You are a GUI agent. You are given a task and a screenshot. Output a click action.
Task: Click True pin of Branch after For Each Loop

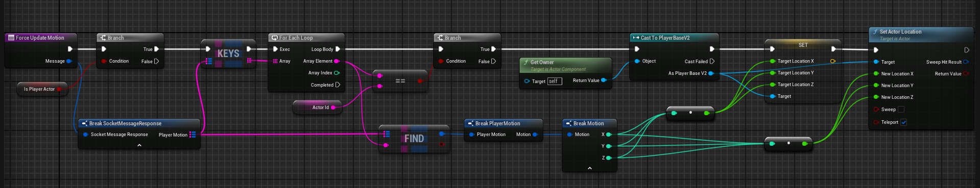(493, 49)
